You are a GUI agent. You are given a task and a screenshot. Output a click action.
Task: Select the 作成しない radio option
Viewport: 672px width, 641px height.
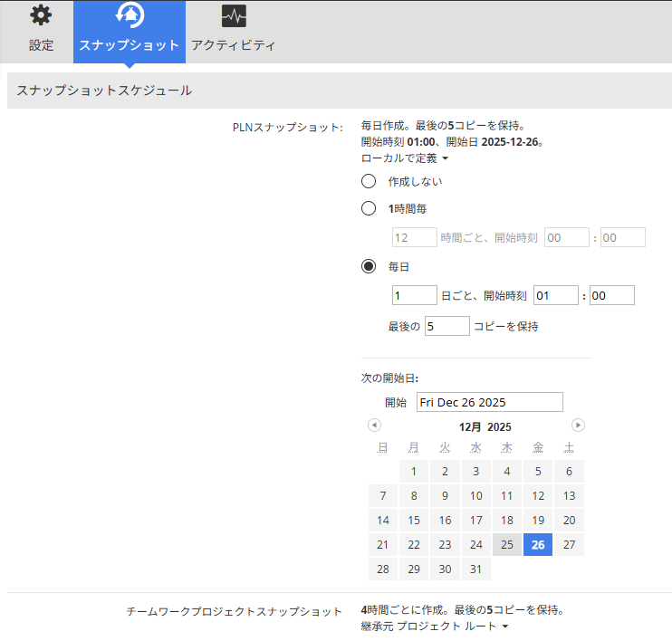tap(369, 181)
